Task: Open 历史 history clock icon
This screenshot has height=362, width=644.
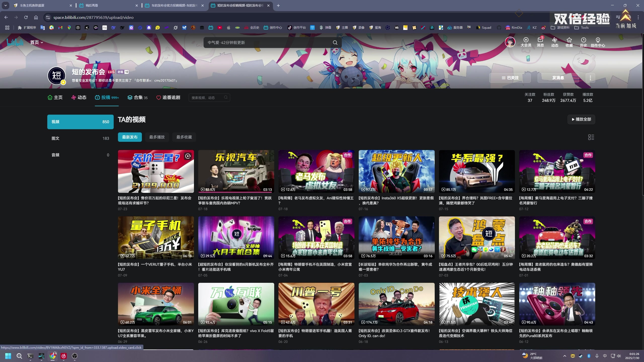Action: [583, 42]
